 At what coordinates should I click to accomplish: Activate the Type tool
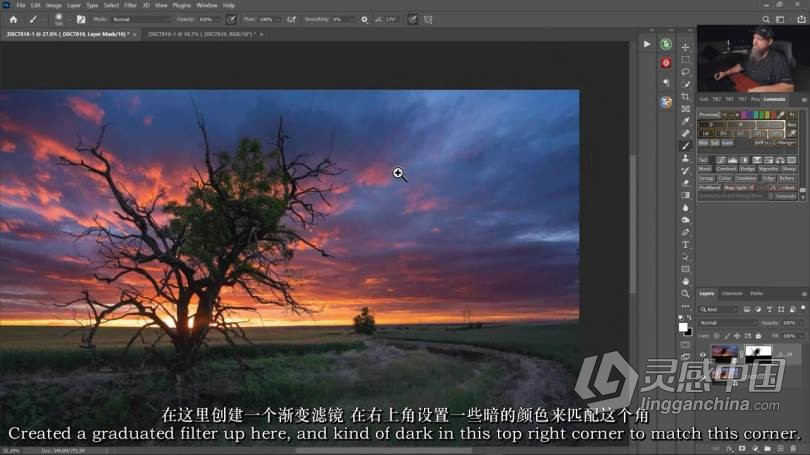685,244
